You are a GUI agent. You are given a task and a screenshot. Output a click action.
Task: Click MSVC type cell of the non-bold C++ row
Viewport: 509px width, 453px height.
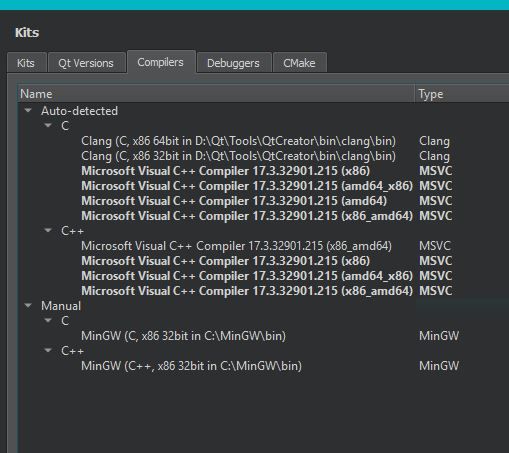click(435, 246)
